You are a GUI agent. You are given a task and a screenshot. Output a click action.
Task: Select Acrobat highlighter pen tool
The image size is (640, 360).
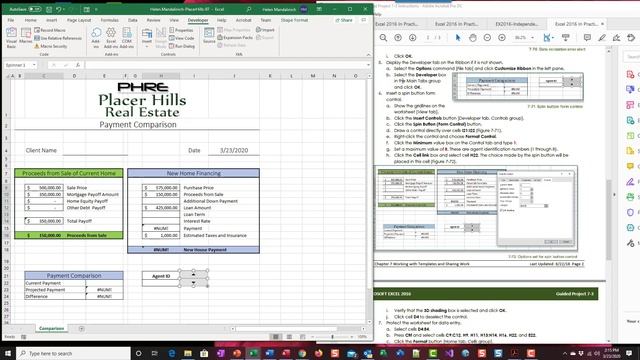pyautogui.click(x=602, y=38)
